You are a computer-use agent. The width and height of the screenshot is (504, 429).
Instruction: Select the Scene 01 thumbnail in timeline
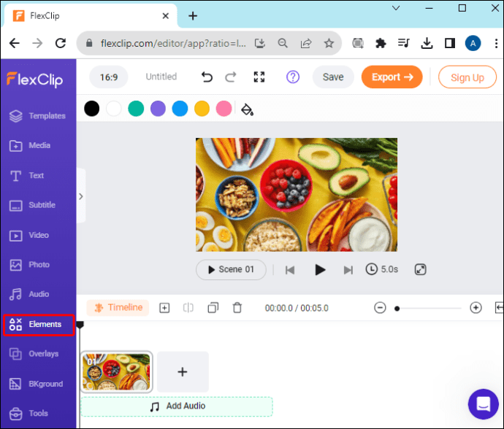tap(116, 372)
